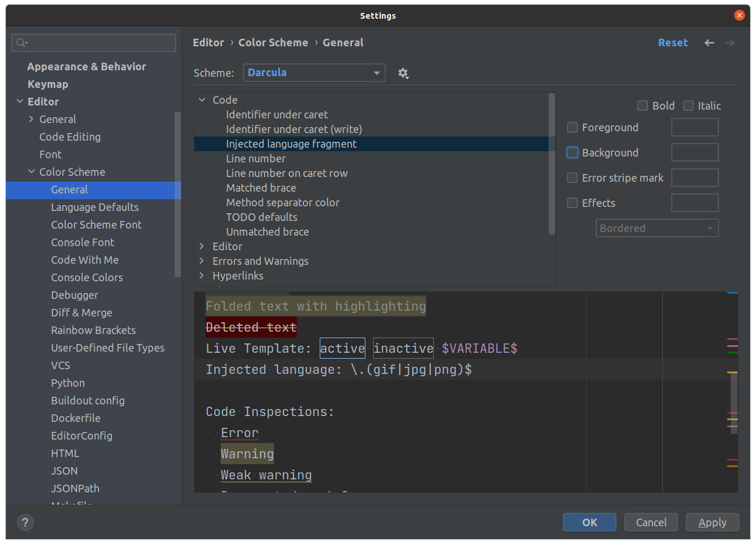Select 'Line number on caret row'
756x545 pixels.
pos(287,173)
